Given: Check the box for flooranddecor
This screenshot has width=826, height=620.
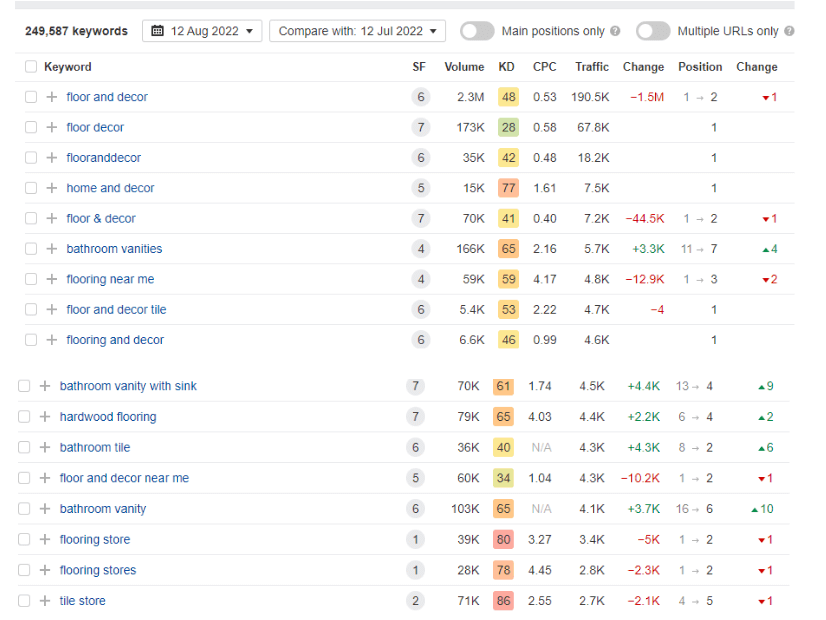Looking at the screenshot, I should 31,158.
